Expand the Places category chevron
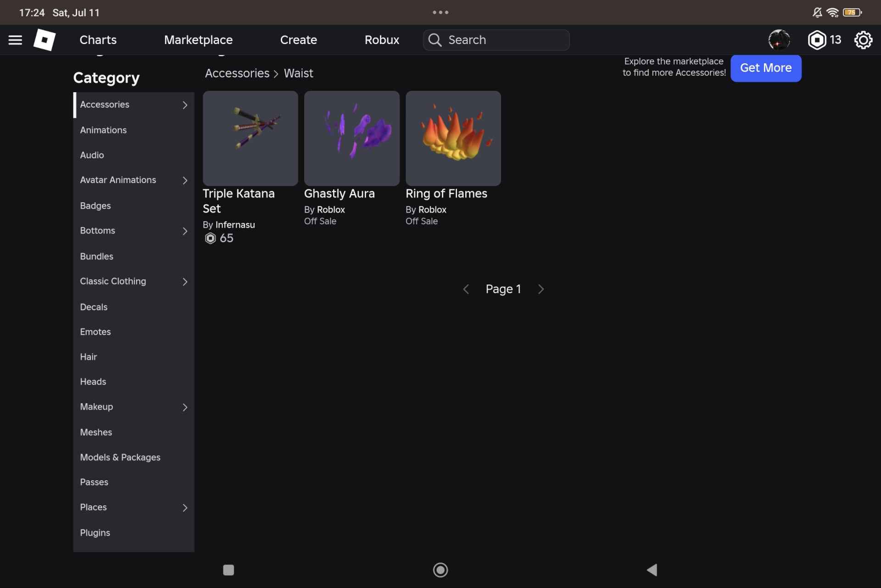Screen dimensions: 881x588 [x=185, y=508]
